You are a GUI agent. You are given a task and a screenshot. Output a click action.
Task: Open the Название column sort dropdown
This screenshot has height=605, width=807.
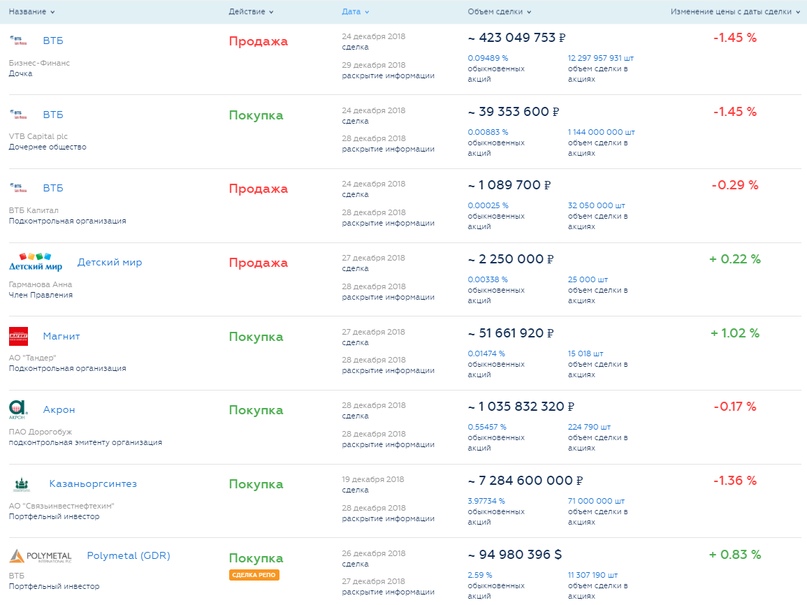coord(32,12)
